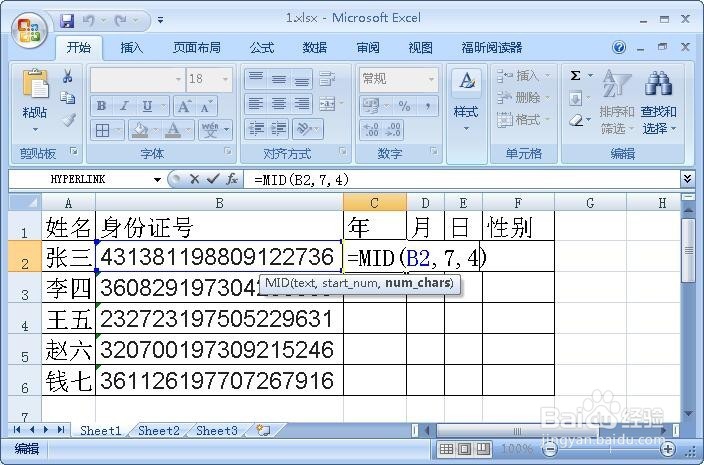Open the font size dropdown showing 18

(225, 79)
